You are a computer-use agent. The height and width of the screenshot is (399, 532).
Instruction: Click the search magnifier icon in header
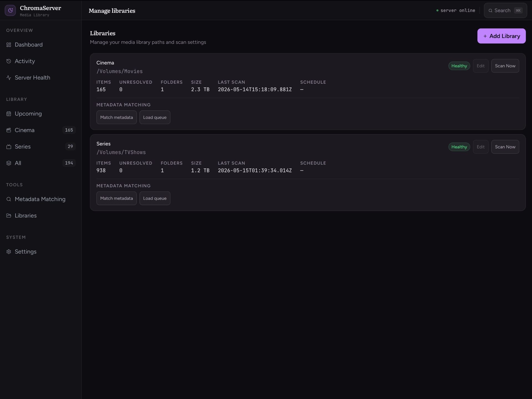pos(490,11)
